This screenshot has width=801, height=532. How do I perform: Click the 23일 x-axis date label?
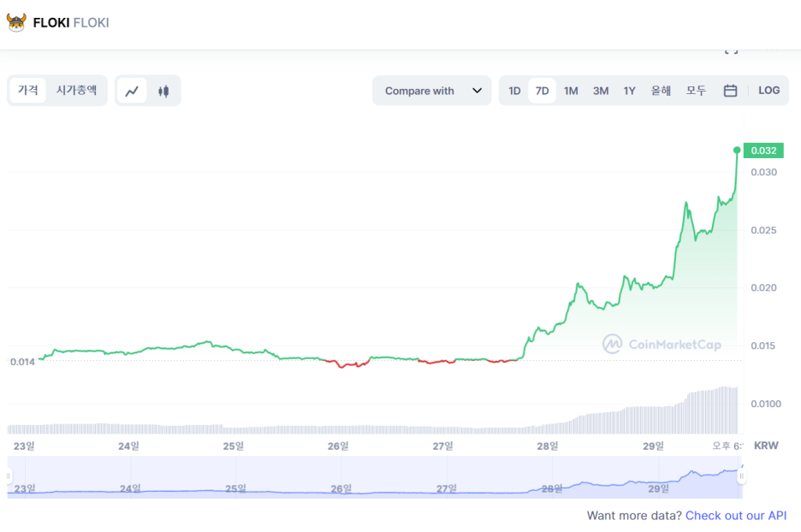click(x=24, y=446)
